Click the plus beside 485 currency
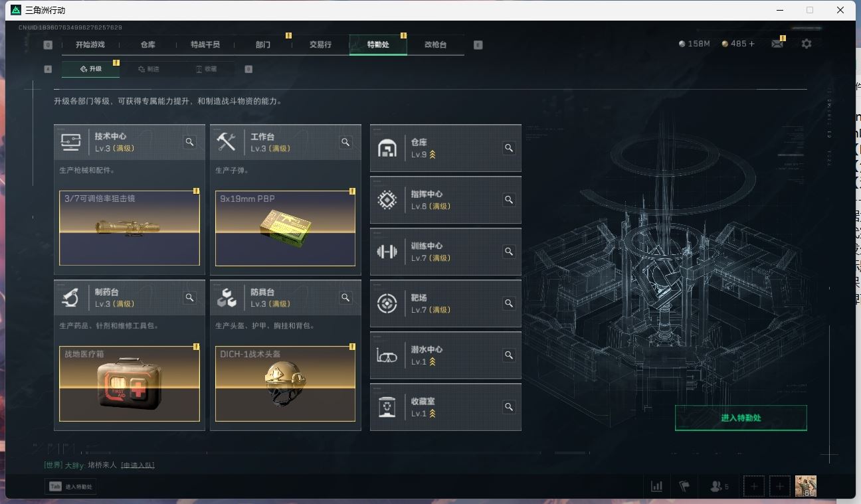The image size is (861, 504). click(751, 44)
